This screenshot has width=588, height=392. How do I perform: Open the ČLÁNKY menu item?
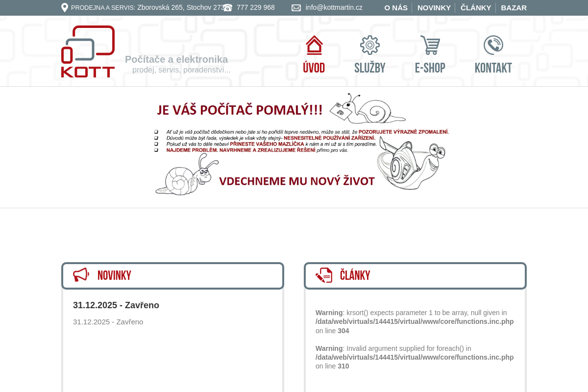[476, 7]
